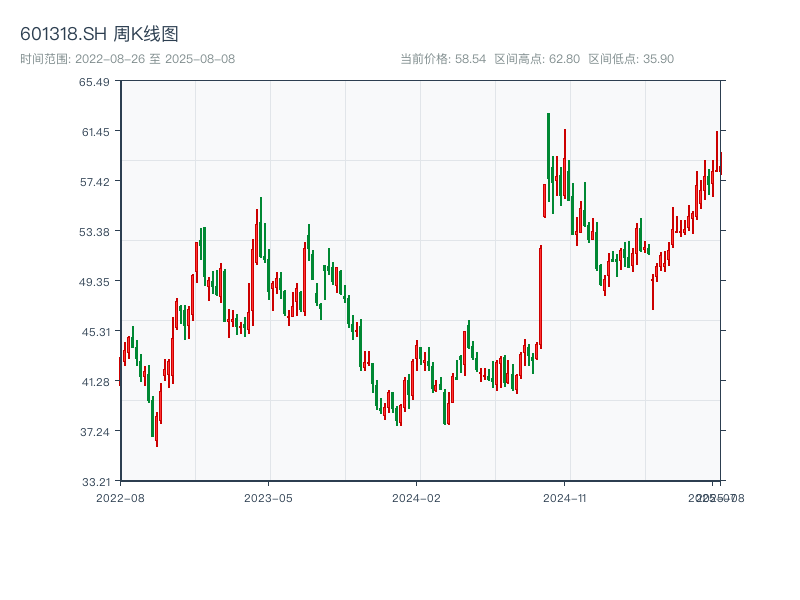Screen dimensions: 800x600
Task: Select the 2024-02 x-axis date label
Action: [x=417, y=497]
